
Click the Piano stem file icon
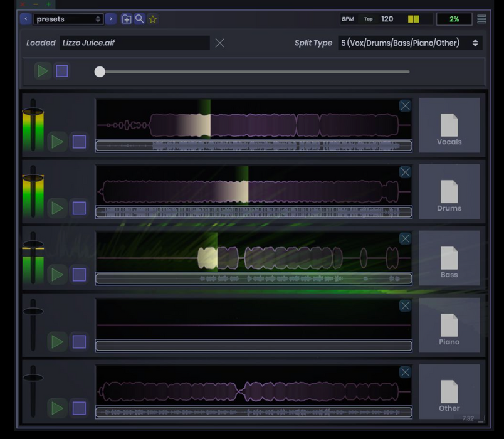pyautogui.click(x=449, y=326)
